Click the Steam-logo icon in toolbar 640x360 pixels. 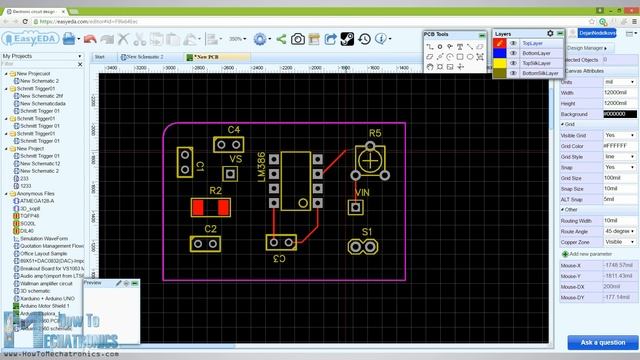tap(347, 39)
